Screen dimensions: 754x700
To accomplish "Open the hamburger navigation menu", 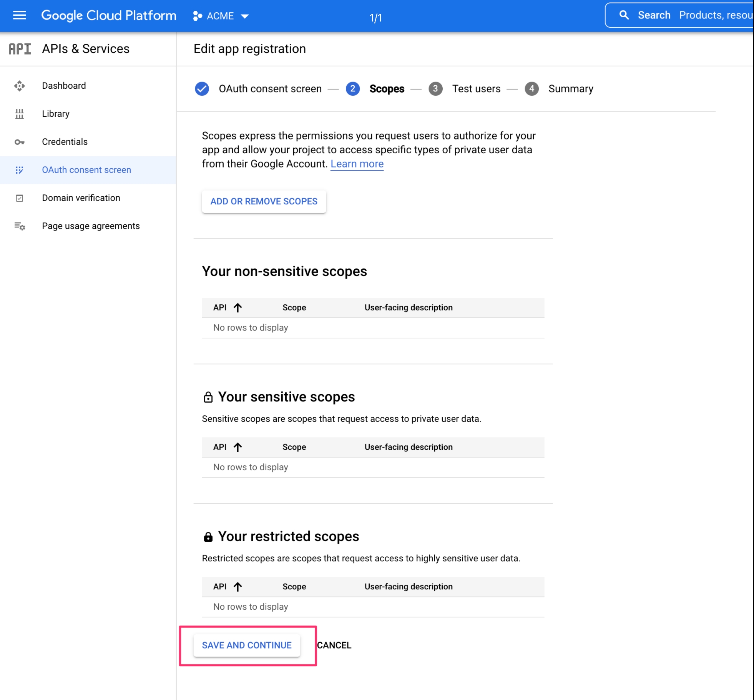I will coord(19,15).
